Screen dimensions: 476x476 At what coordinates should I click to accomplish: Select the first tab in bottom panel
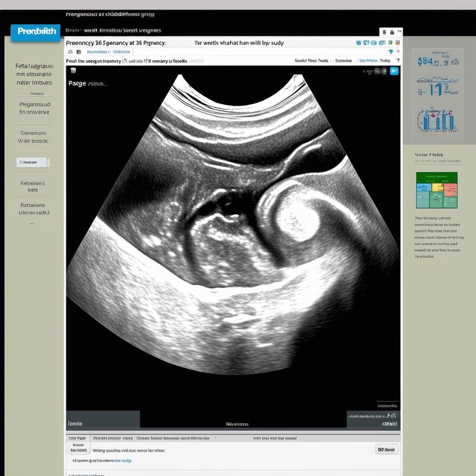click(78, 438)
